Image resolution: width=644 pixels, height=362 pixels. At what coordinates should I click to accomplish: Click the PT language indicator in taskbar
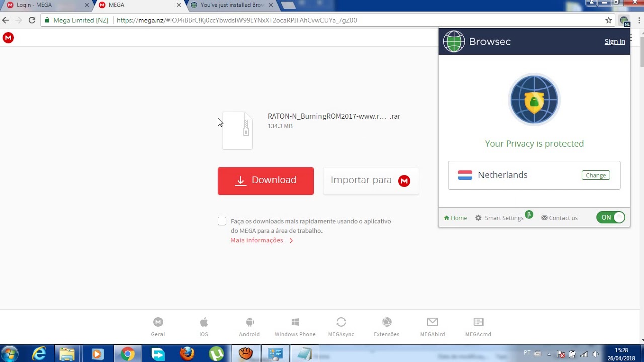pyautogui.click(x=527, y=353)
